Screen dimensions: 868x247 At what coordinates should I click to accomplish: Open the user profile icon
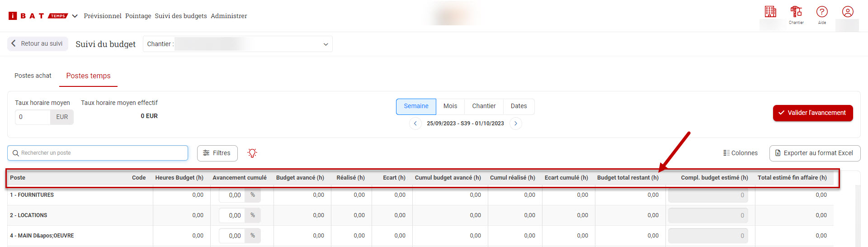point(848,12)
